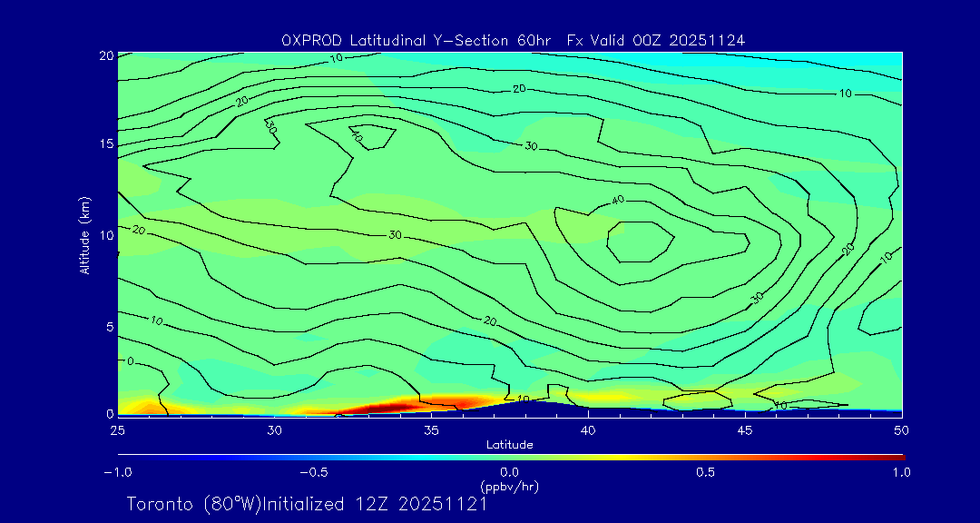
Task: Click the 15 km altitude tick label
Action: point(104,144)
